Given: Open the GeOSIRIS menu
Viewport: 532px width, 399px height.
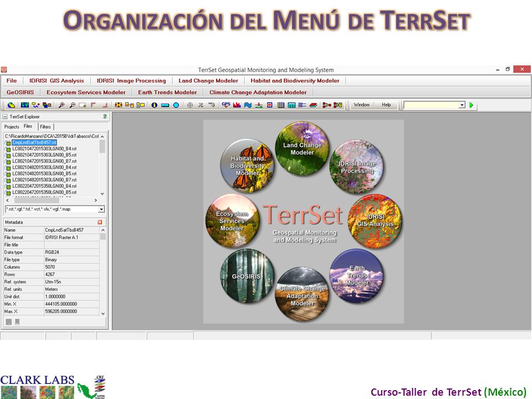Looking at the screenshot, I should pyautogui.click(x=21, y=93).
